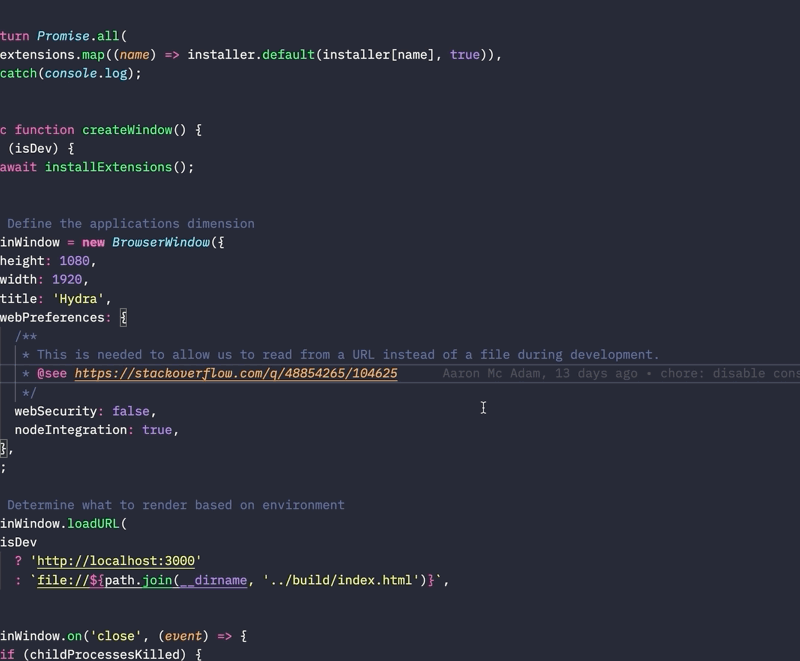
Task: Click the path.join call
Action: (x=138, y=580)
